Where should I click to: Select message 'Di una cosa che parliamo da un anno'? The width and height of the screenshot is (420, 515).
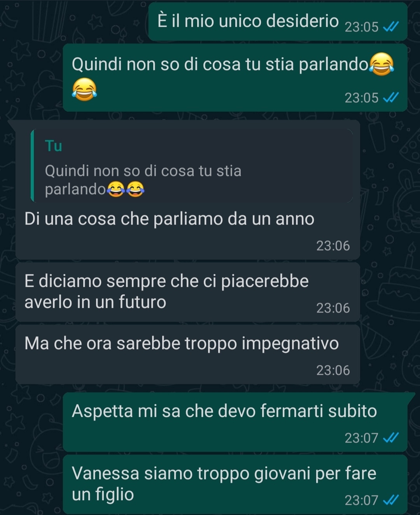tap(187, 190)
